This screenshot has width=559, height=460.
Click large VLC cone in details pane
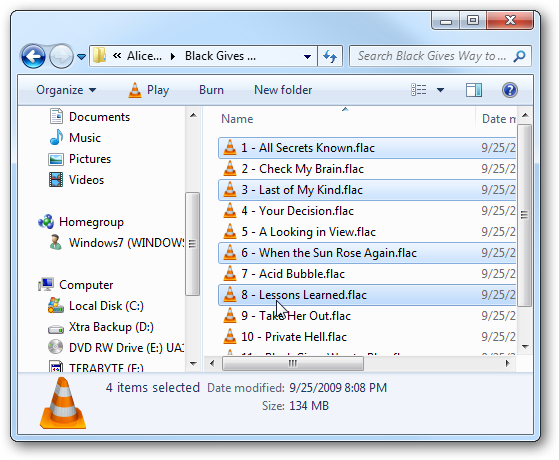[63, 403]
